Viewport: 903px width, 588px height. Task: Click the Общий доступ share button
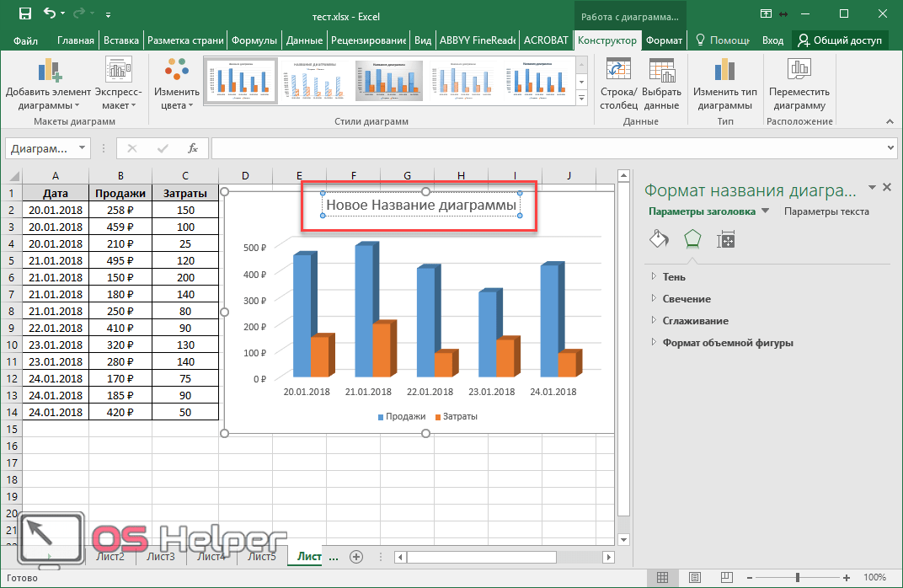[x=840, y=40]
